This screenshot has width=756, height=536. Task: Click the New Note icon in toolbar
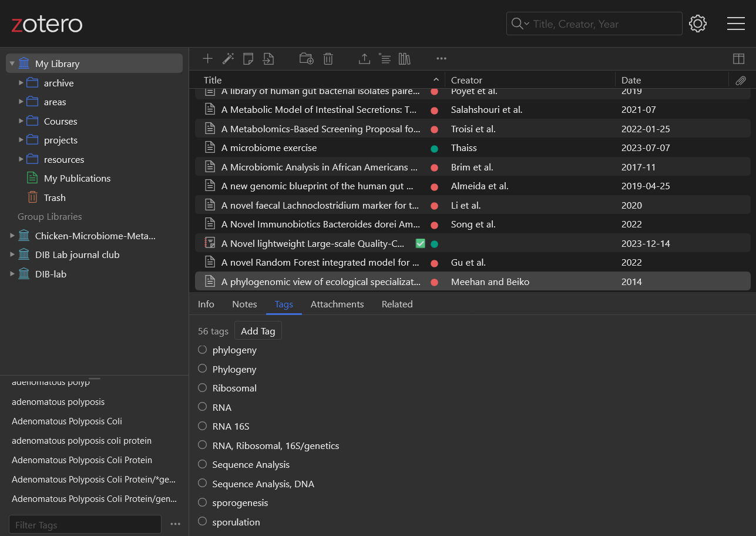[248, 58]
